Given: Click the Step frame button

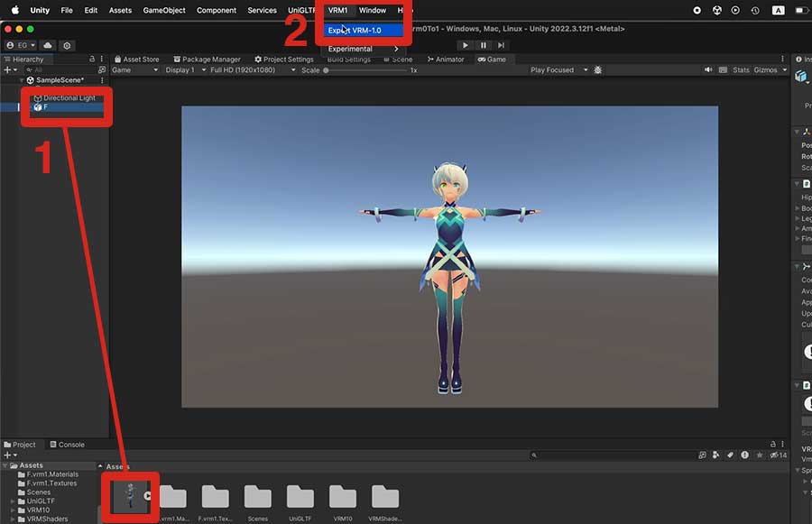Looking at the screenshot, I should [x=501, y=46].
